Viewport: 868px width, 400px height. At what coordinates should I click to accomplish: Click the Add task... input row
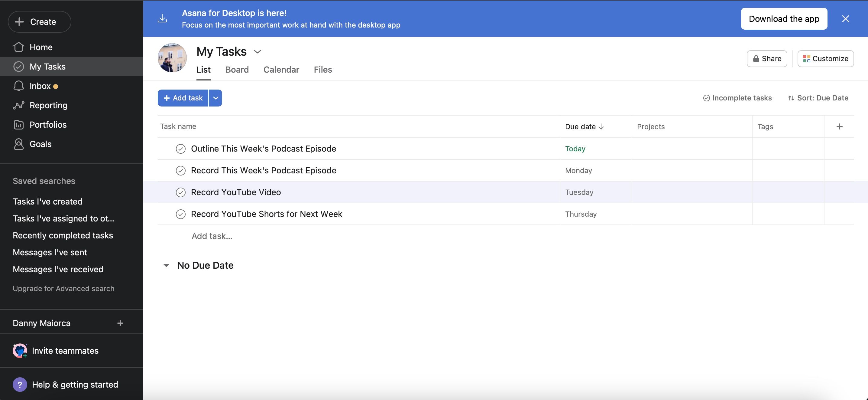point(212,236)
